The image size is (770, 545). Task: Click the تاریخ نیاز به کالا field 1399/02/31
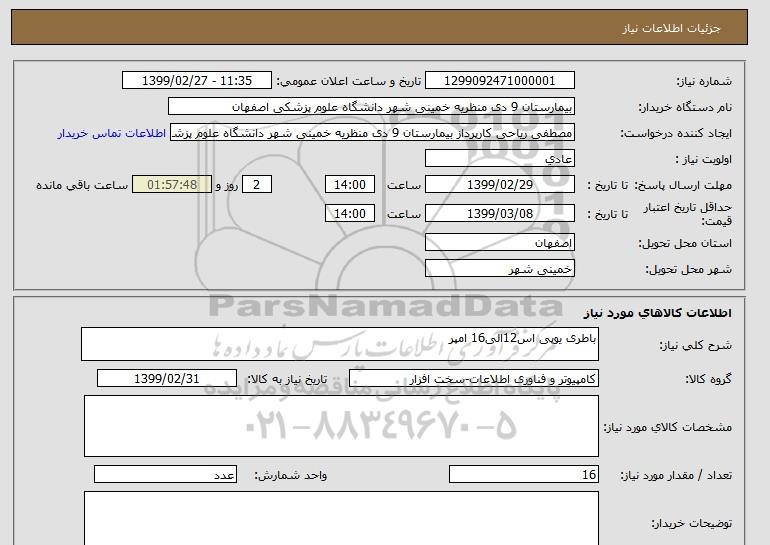point(167,379)
